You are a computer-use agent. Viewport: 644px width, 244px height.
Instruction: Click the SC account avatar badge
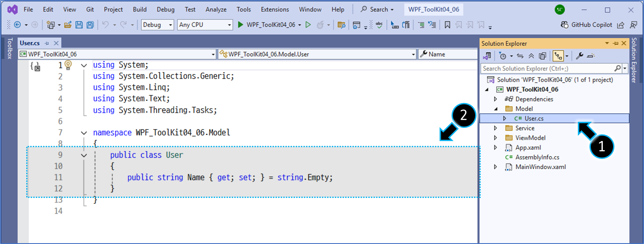(559, 9)
